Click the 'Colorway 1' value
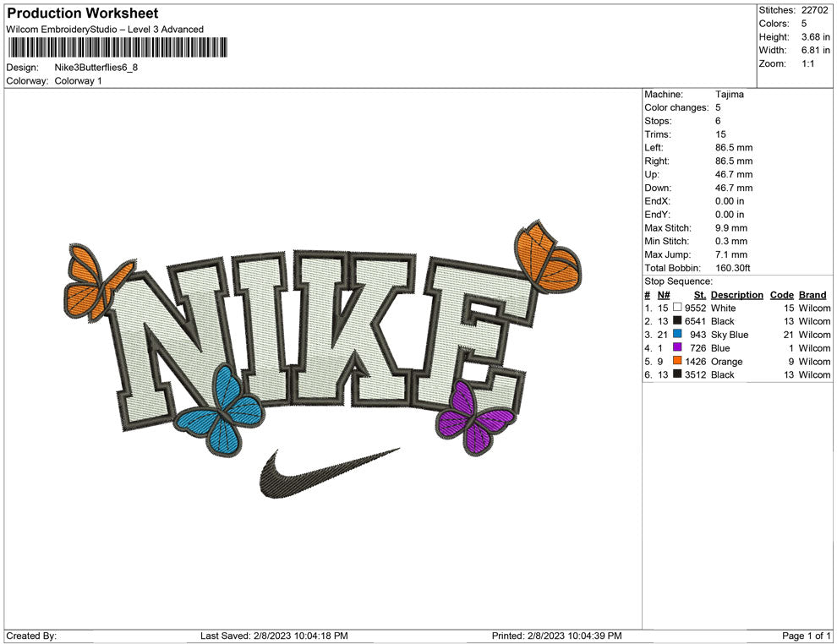 (x=78, y=80)
